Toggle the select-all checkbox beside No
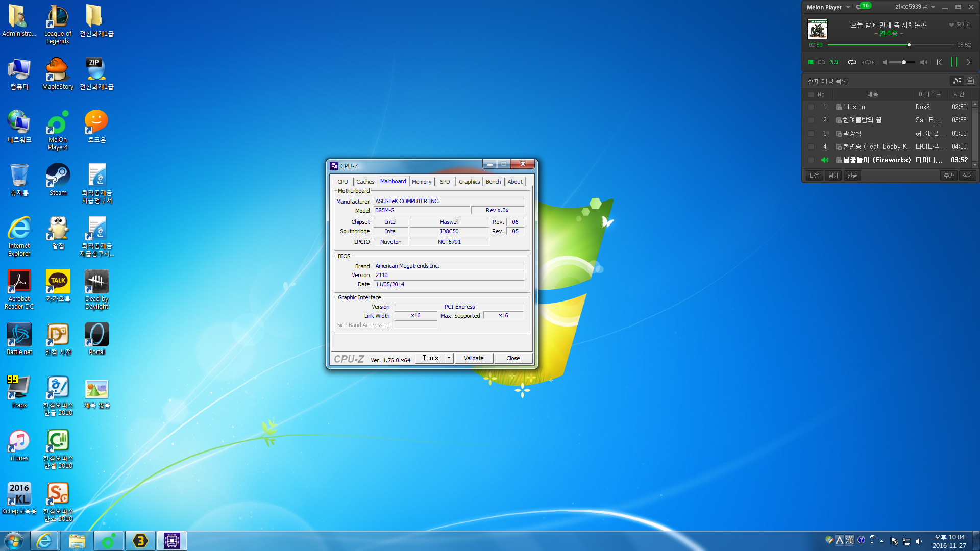 (x=811, y=94)
